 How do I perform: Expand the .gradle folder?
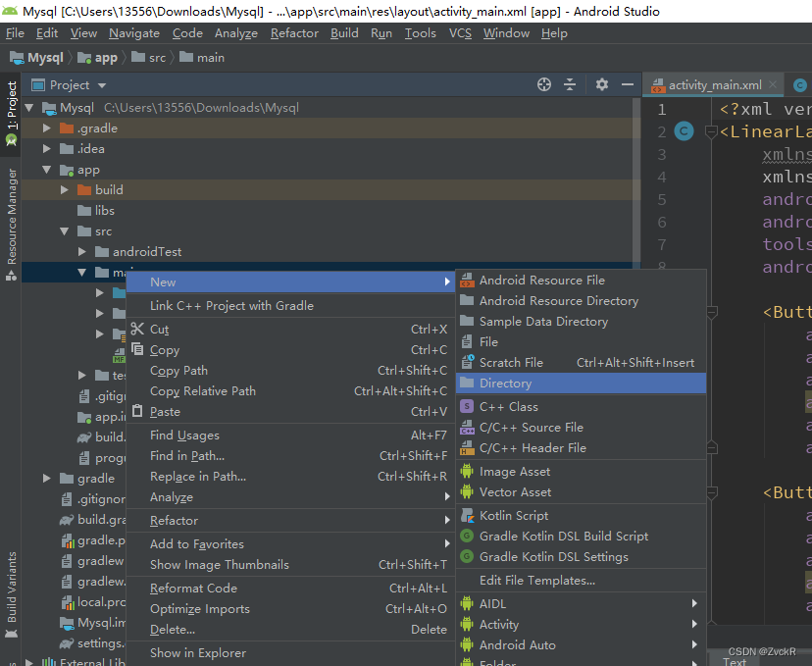click(47, 128)
